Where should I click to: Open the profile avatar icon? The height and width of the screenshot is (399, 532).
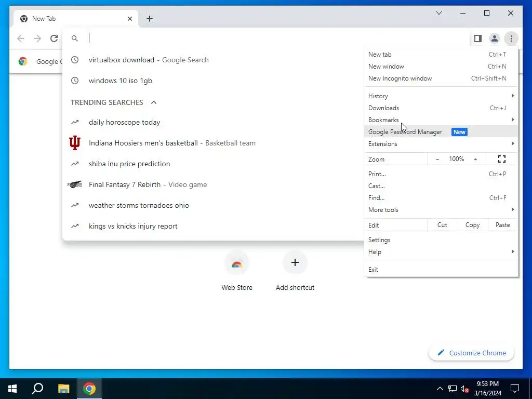coord(495,38)
